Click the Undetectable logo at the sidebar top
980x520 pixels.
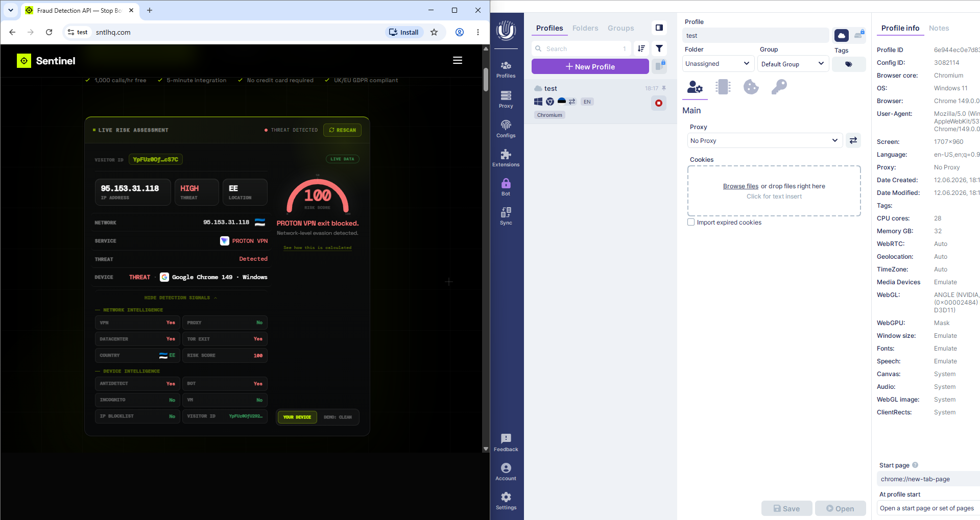(x=506, y=31)
